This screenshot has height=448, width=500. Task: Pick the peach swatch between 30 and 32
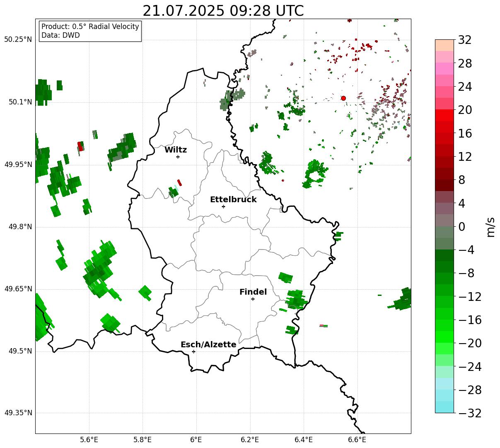(444, 45)
